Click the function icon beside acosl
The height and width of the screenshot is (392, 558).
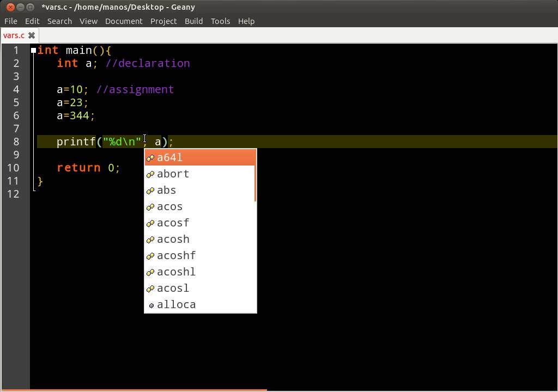(x=150, y=289)
